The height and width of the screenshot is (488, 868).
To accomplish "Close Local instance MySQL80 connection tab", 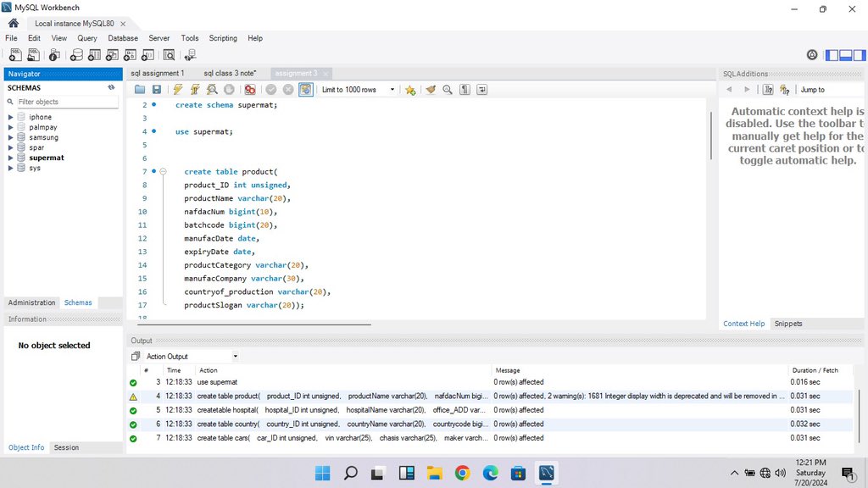I will point(123,24).
